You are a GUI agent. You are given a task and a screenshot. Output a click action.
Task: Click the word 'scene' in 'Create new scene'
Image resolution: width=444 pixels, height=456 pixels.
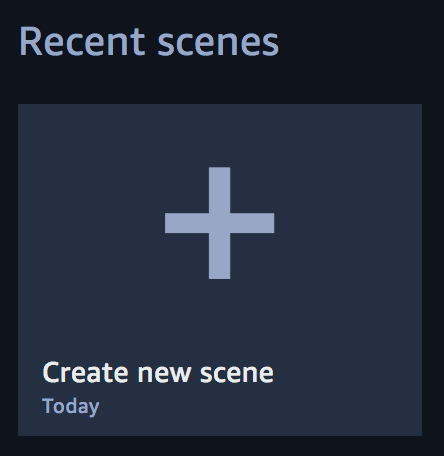pos(237,373)
